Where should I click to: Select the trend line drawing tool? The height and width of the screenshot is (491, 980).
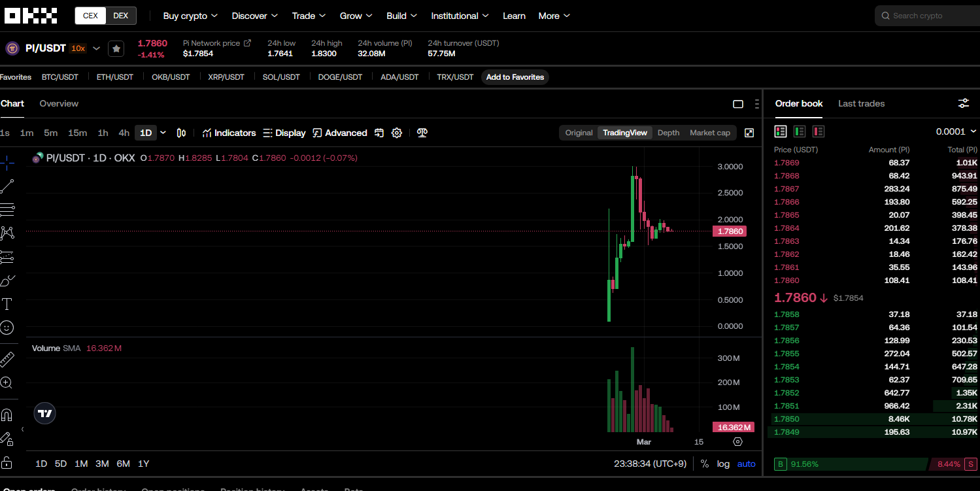[7, 186]
